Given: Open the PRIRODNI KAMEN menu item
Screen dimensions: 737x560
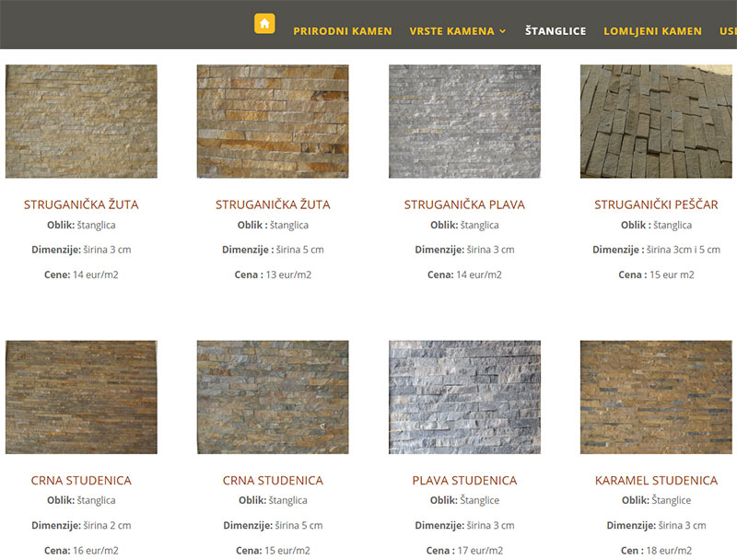Looking at the screenshot, I should (343, 31).
